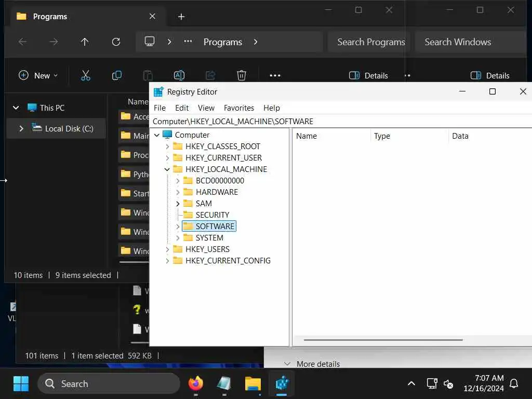The height and width of the screenshot is (399, 532).
Task: Collapse This PC in File Explorer sidebar
Action: pos(16,108)
